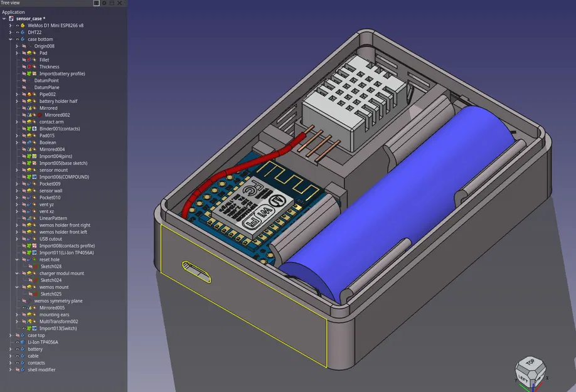Select 'Import006(COMPOUND)' in tree
The height and width of the screenshot is (392, 576).
(64, 177)
